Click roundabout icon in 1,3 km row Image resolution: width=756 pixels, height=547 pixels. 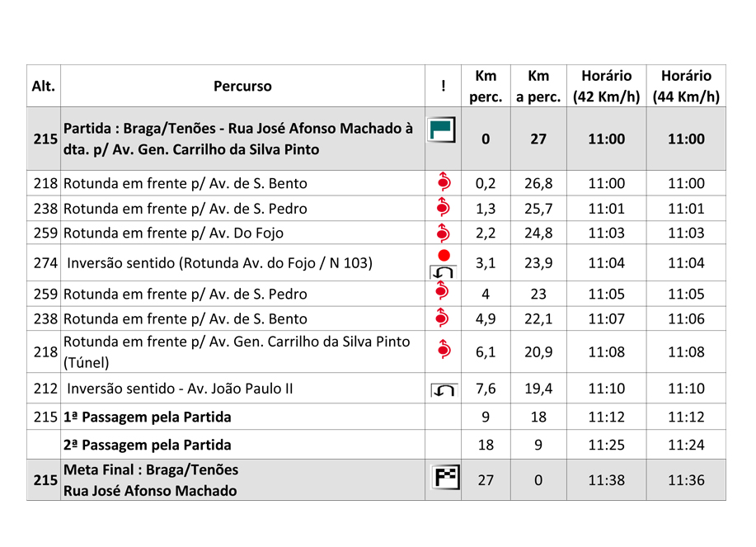click(x=444, y=208)
